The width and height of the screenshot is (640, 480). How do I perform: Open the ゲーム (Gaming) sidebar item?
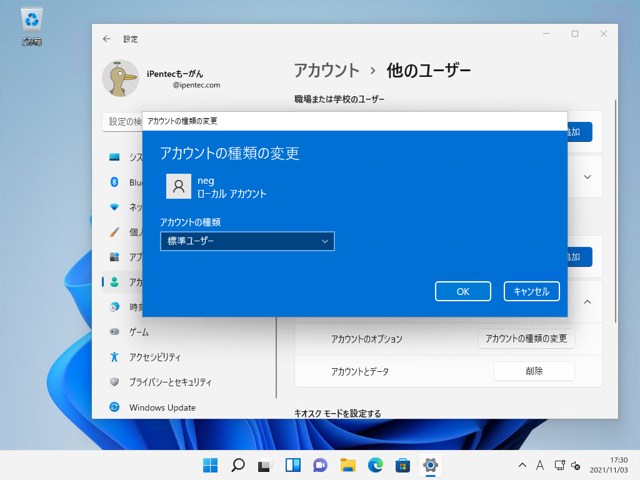click(139, 332)
